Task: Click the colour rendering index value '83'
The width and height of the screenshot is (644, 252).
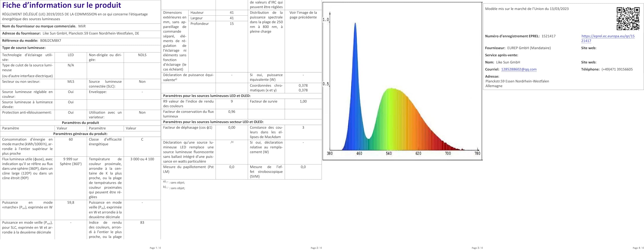Action: [142, 223]
